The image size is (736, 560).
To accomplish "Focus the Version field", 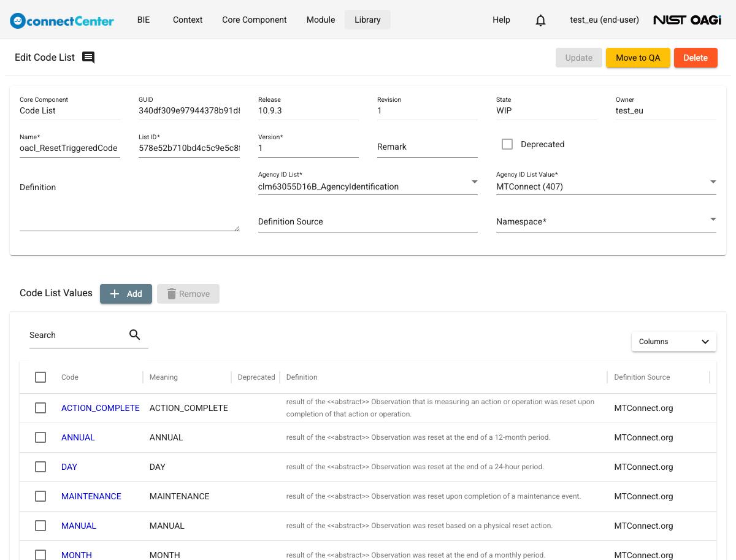I will click(309, 148).
